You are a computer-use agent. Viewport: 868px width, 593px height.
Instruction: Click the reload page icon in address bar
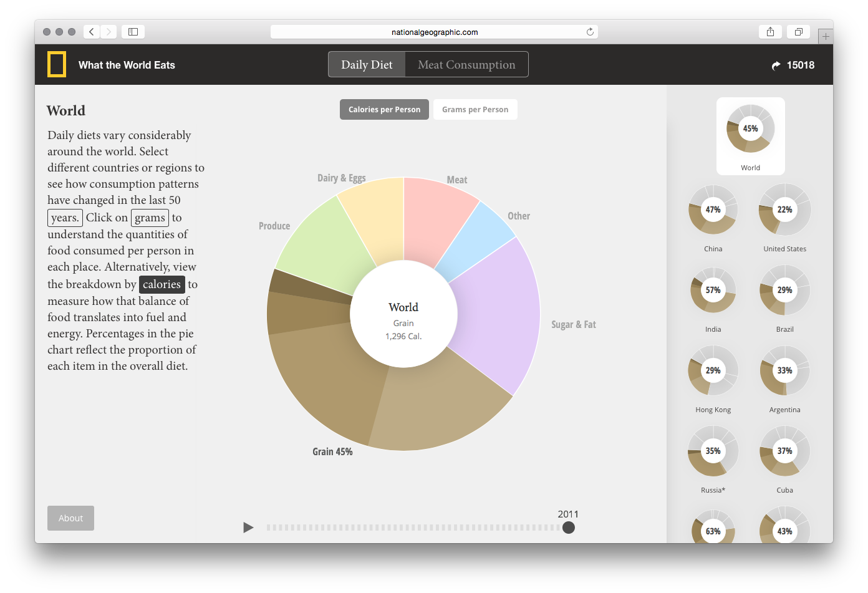[590, 32]
